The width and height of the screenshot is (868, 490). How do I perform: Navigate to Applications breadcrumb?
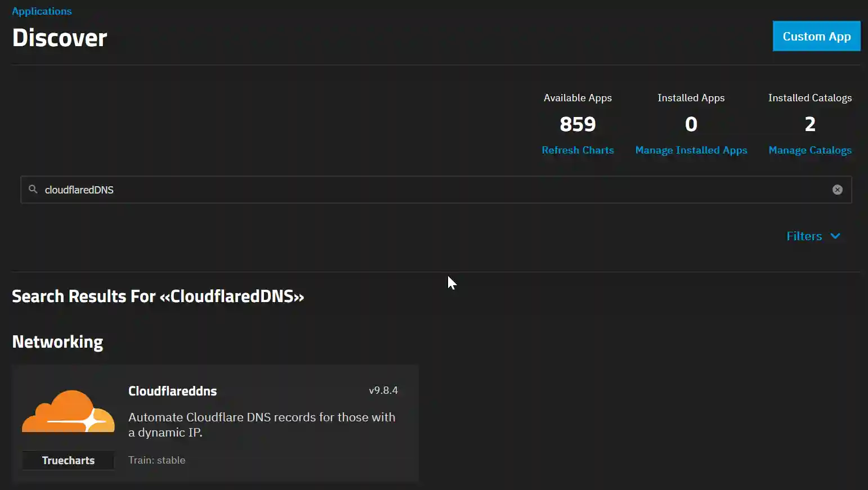[42, 11]
